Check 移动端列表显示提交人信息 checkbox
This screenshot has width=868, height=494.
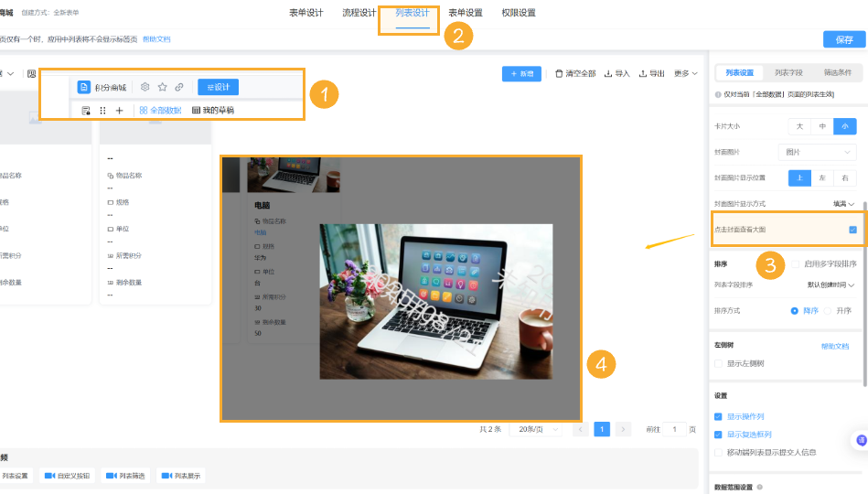tap(719, 453)
